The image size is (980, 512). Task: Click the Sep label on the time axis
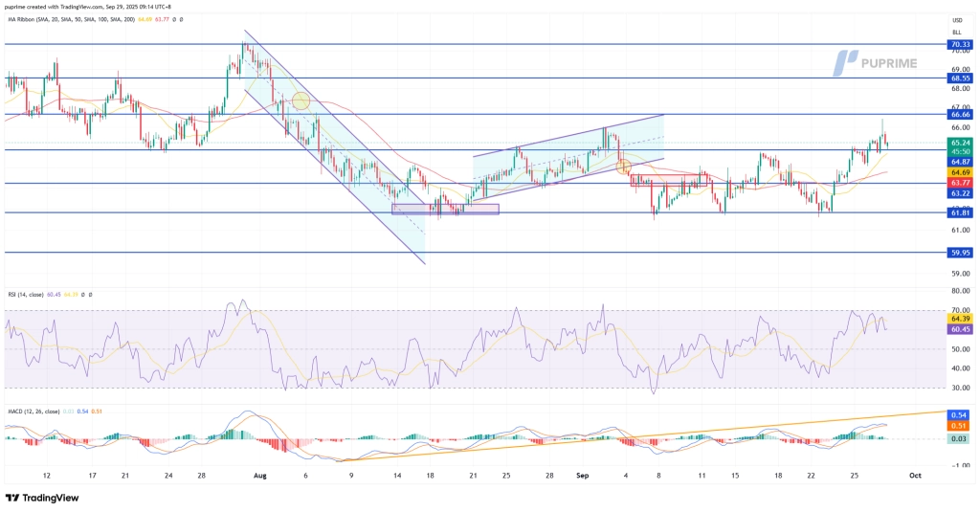[585, 475]
